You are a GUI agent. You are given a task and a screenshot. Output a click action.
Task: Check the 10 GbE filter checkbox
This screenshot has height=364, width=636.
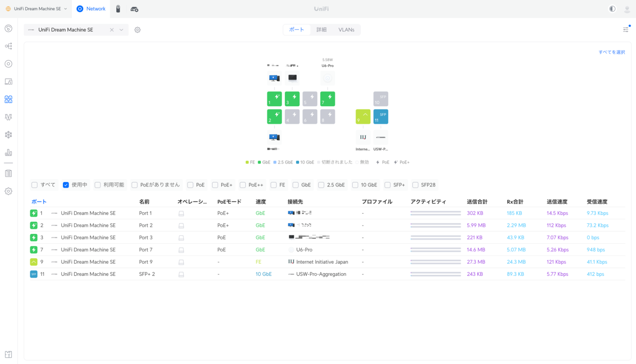point(355,185)
